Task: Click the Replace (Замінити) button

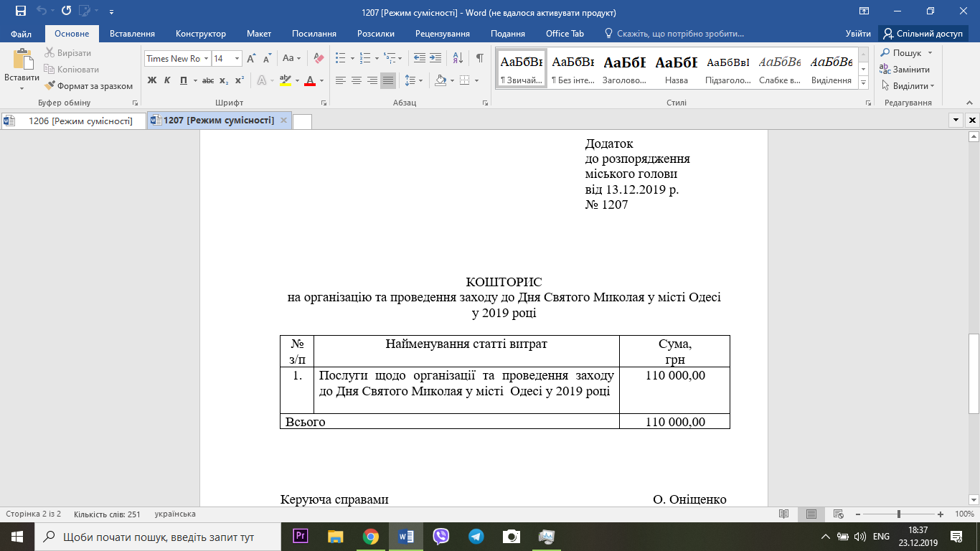Action: [x=905, y=70]
